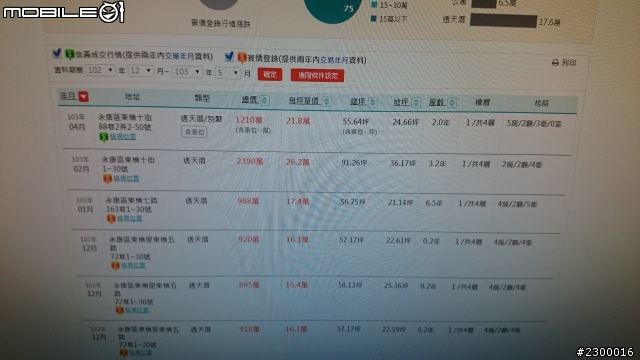
Task: Select the 918萬 total price cell
Action: pos(249,329)
